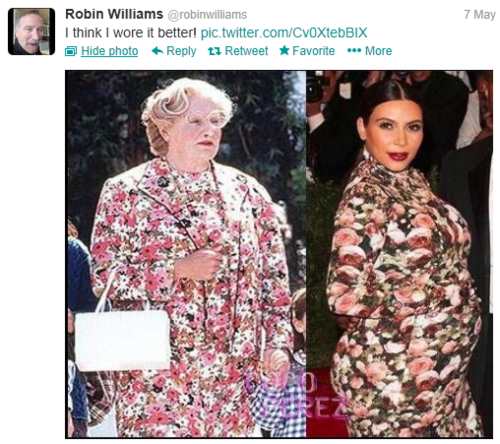This screenshot has height=444, width=500.
Task: Click the Retweet arrows icon
Action: (x=214, y=51)
